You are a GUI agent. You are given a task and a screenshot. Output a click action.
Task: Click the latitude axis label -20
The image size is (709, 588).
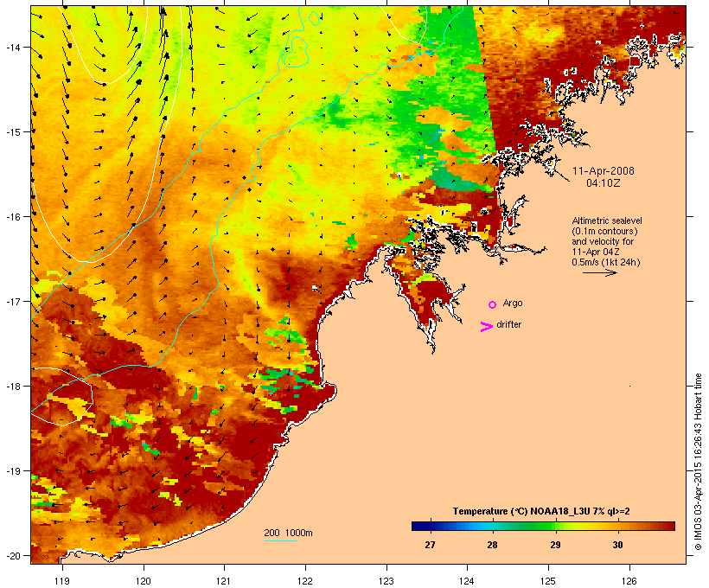click(13, 556)
